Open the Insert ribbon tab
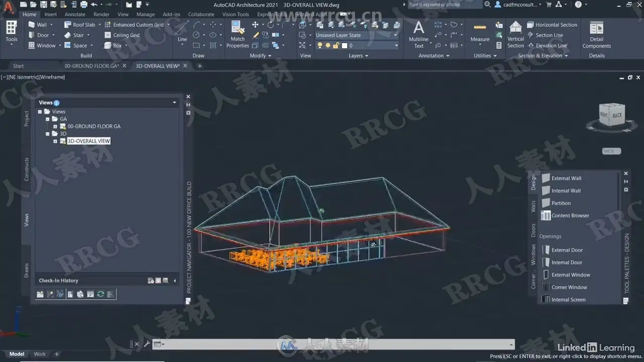This screenshot has height=362, width=644. click(x=51, y=15)
